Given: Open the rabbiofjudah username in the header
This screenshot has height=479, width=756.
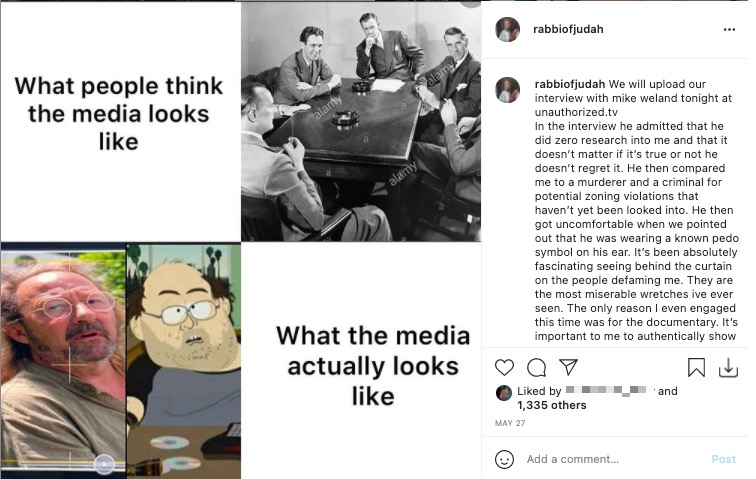Looking at the screenshot, I should pyautogui.click(x=568, y=29).
